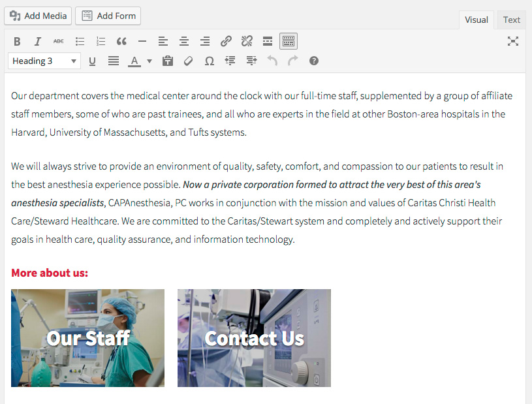Switch to the Visual editor tab
The height and width of the screenshot is (404, 532).
tap(476, 20)
